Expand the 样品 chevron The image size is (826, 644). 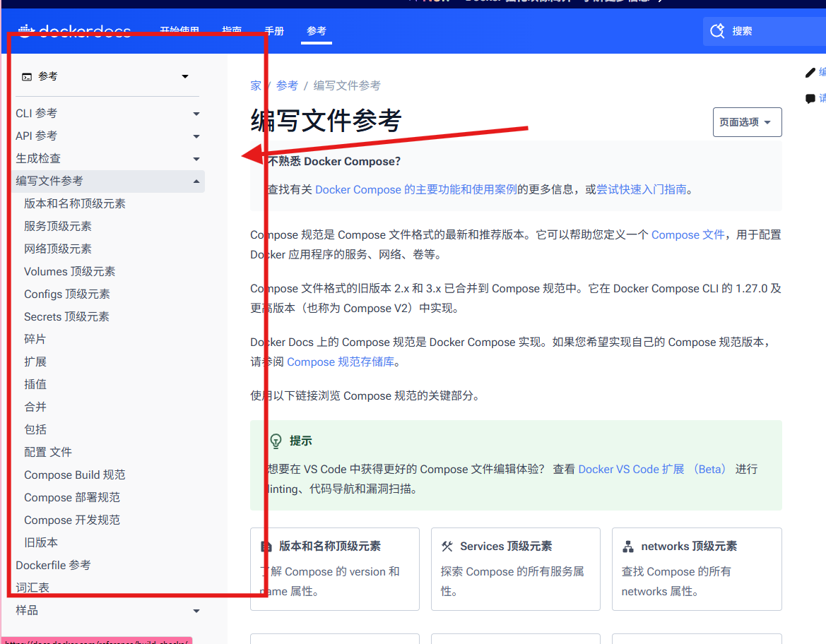tap(196, 611)
